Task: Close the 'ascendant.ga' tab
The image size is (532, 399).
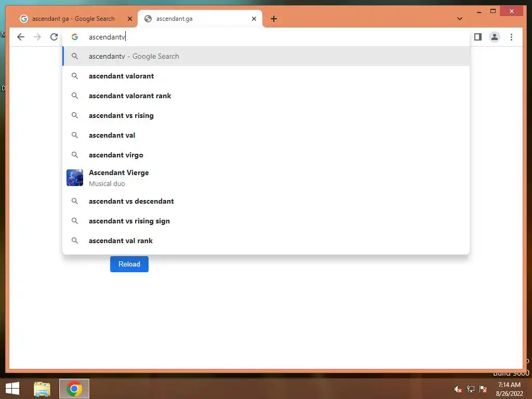Action: pos(254,19)
